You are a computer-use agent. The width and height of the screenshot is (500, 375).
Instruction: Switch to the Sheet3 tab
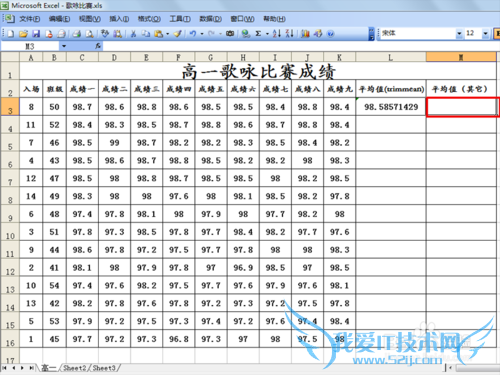(104, 368)
